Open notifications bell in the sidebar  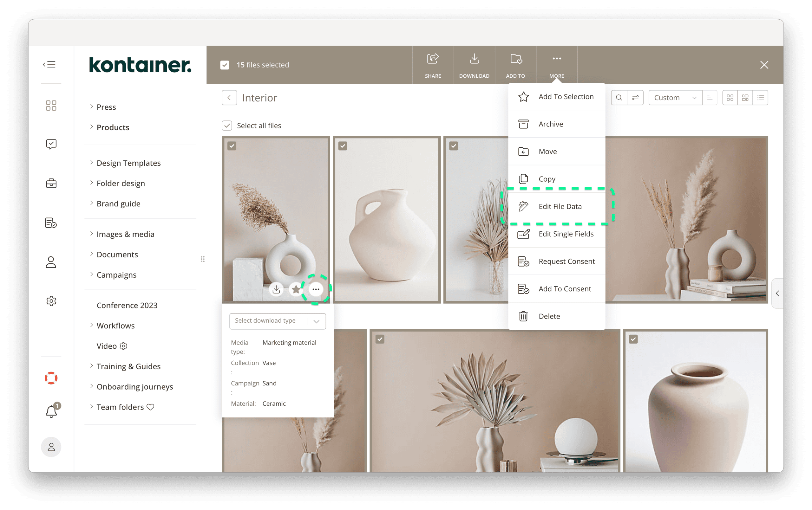[x=51, y=411]
